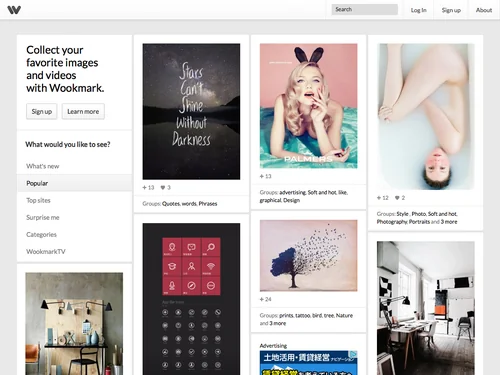
Task: Open the Design group link
Action: (x=291, y=200)
